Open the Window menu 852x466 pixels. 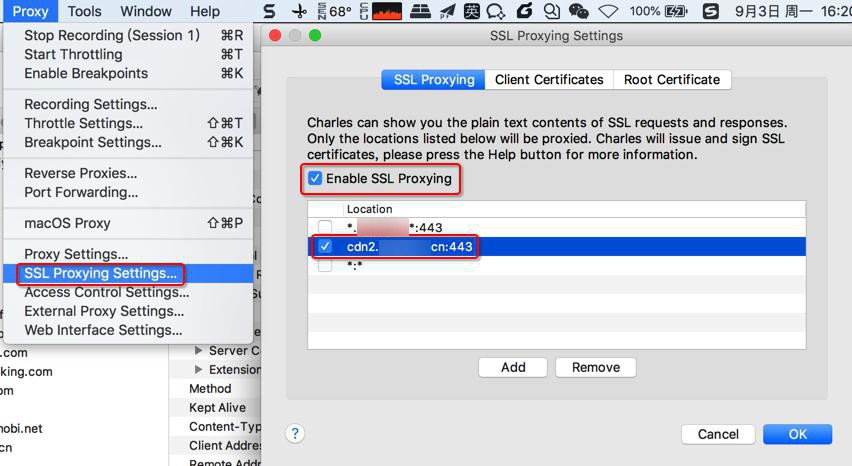(146, 11)
